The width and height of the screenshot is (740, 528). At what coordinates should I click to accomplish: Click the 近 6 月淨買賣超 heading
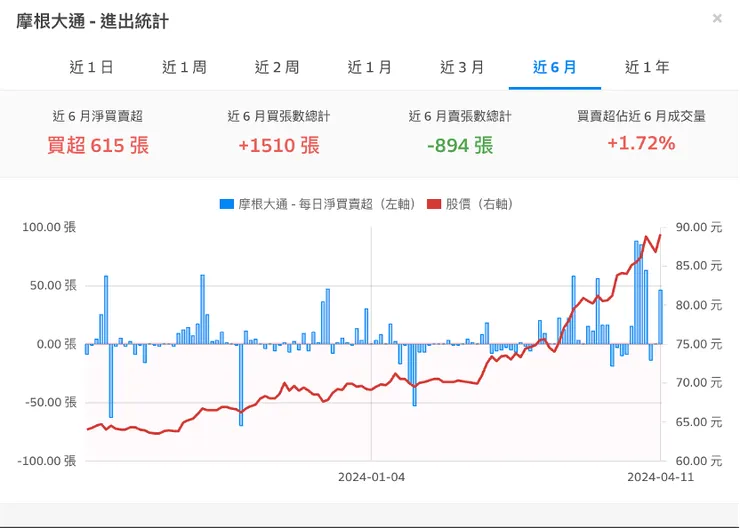tap(98, 116)
